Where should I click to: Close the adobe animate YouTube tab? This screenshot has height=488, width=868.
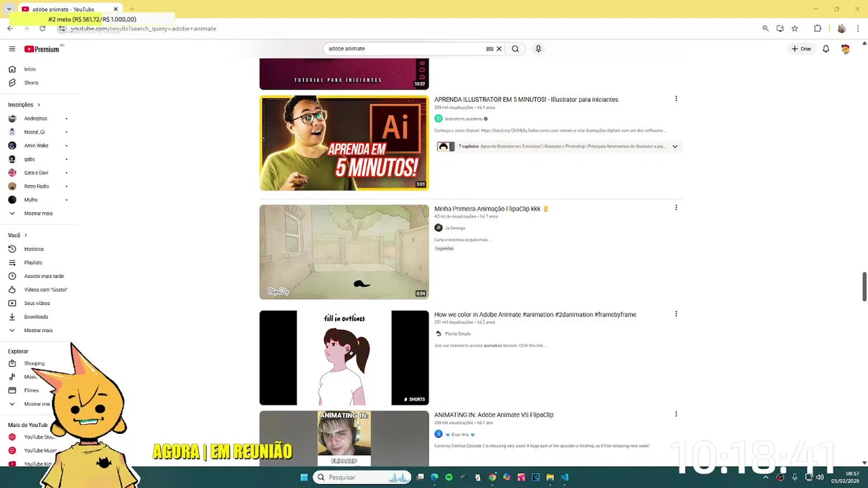tap(115, 9)
